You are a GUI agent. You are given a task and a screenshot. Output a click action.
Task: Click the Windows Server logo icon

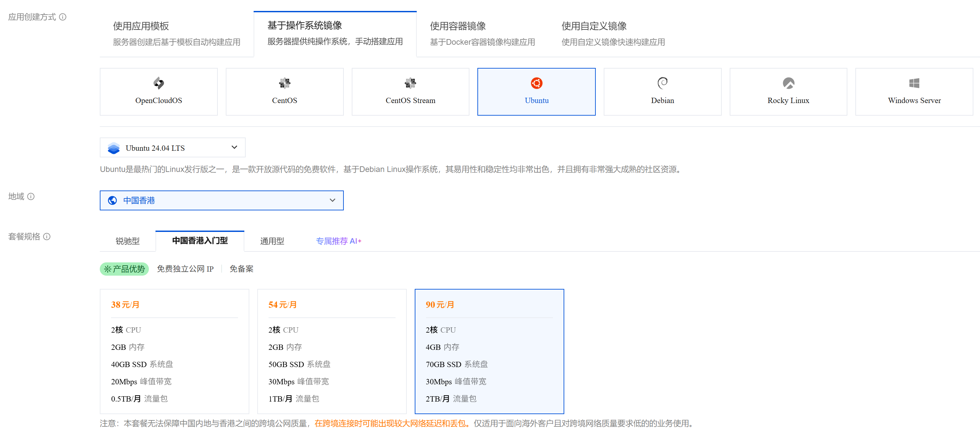[914, 83]
